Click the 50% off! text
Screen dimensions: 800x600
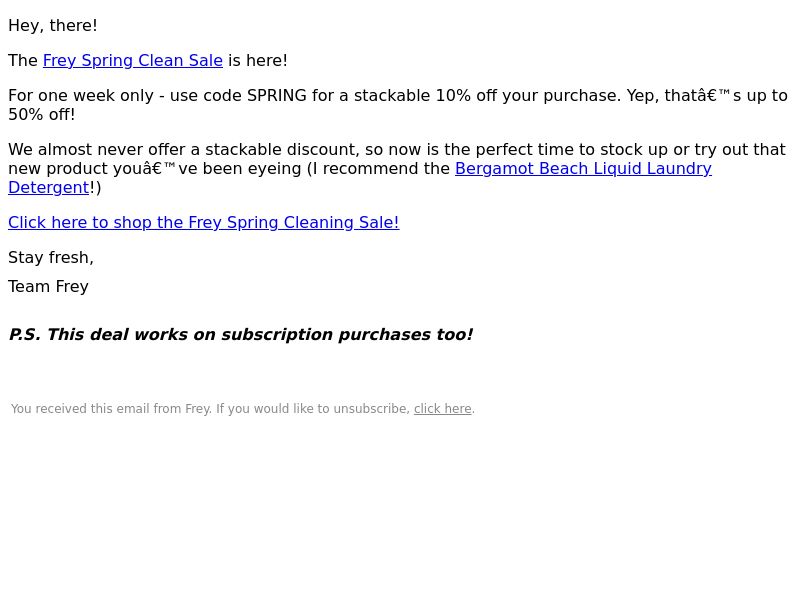42,115
